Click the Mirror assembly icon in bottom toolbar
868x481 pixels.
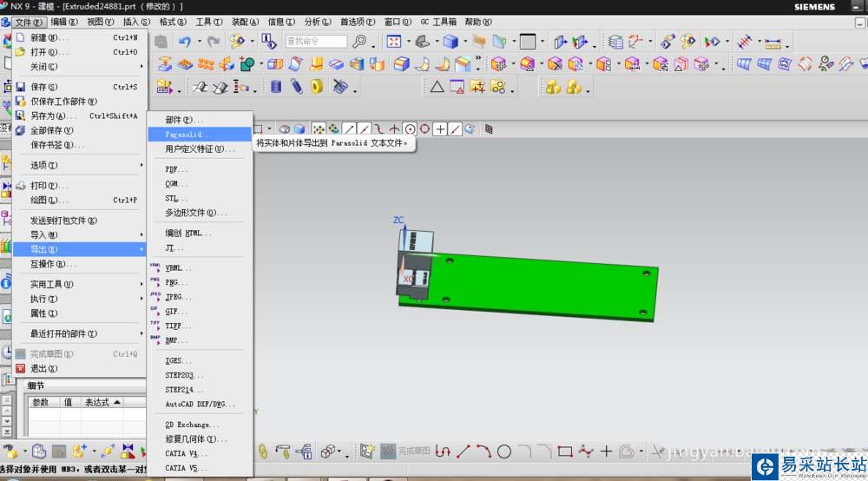click(128, 451)
